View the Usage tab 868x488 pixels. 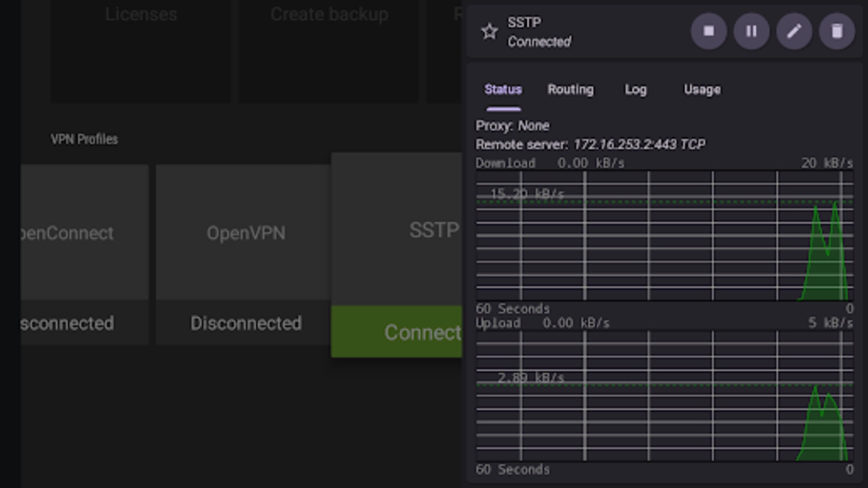pos(702,90)
